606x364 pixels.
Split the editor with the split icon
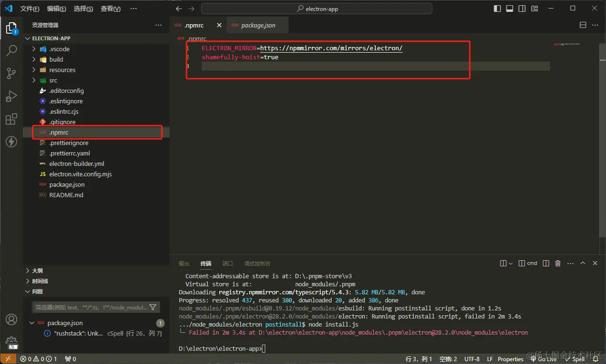[x=583, y=25]
